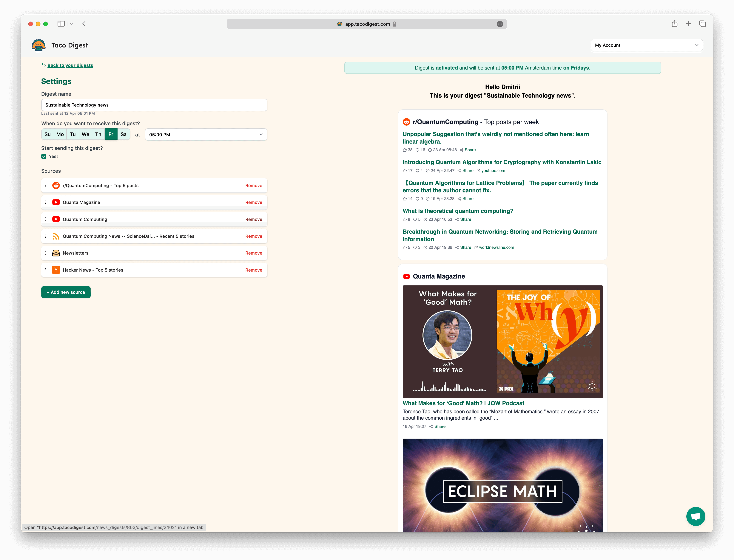Select Sunday day toggle button
This screenshot has width=734, height=560.
coord(47,134)
